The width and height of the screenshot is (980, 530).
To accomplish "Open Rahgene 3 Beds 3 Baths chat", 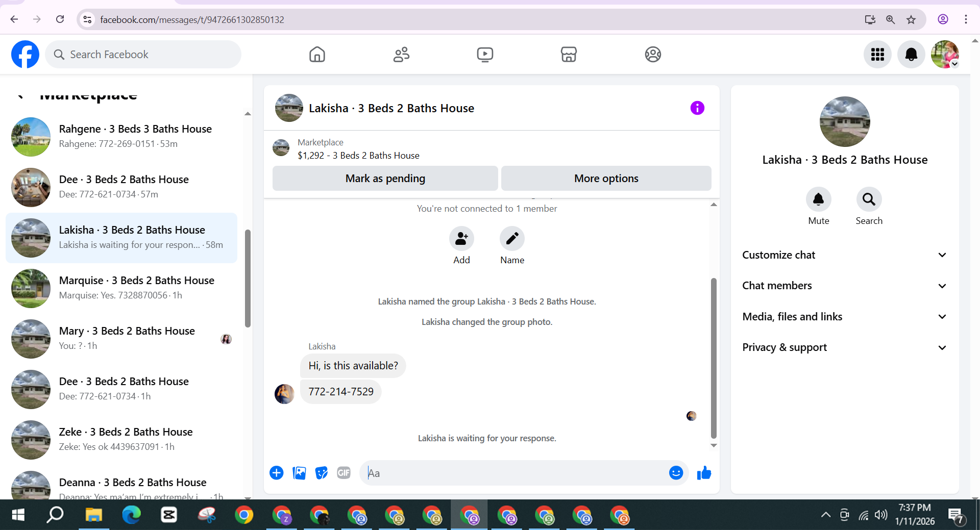I will pos(121,137).
